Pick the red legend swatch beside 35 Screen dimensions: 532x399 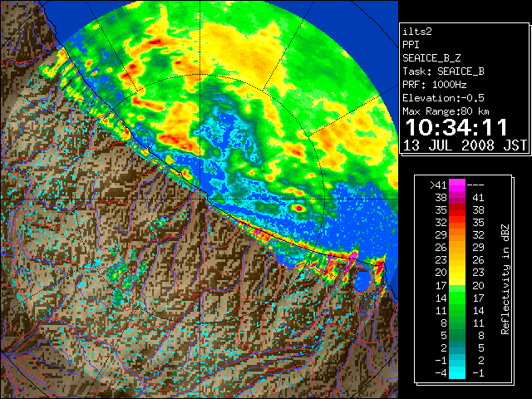457,210
